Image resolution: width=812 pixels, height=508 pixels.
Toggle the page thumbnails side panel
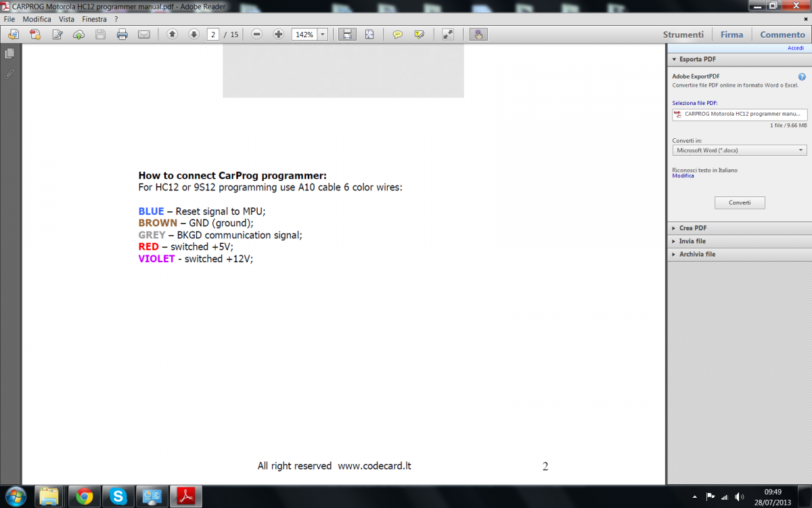click(x=9, y=54)
